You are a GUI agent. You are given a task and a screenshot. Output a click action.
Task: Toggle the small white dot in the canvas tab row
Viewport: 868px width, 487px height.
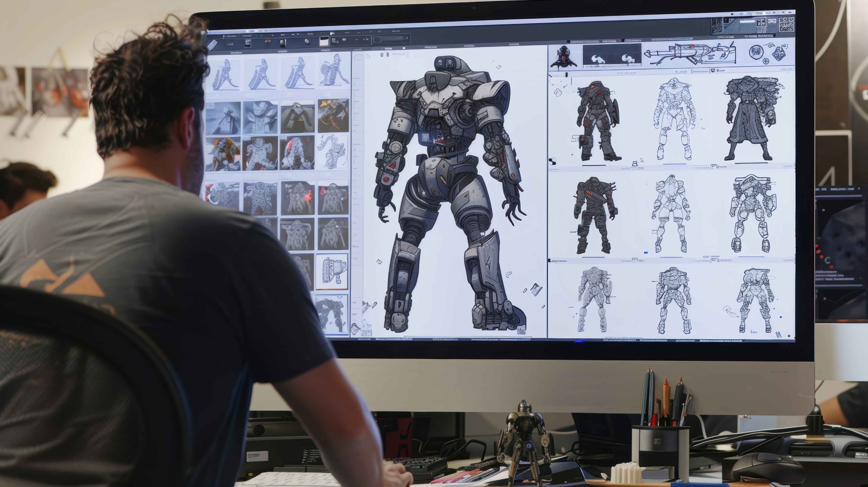[404, 48]
